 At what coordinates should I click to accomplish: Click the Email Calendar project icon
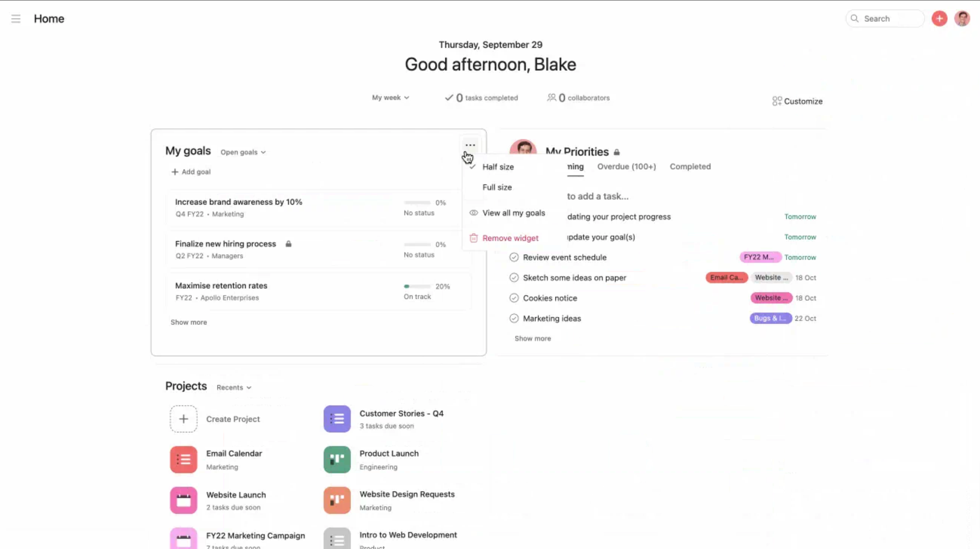183,460
